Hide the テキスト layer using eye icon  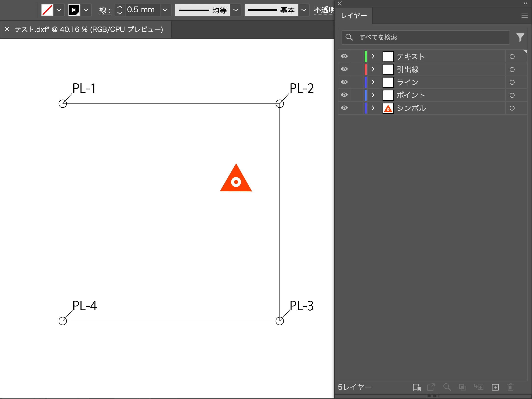[x=344, y=56]
